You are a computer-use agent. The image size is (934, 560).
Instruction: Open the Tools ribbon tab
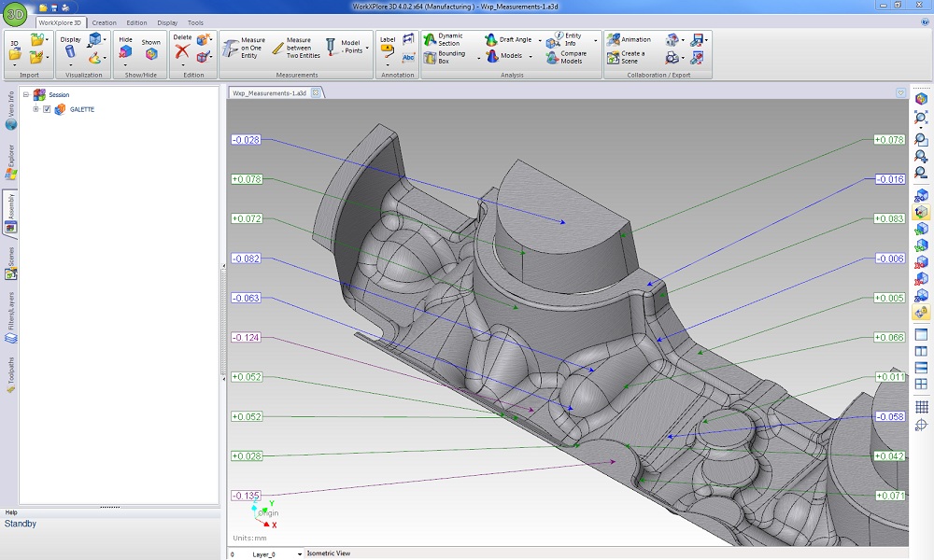(195, 22)
